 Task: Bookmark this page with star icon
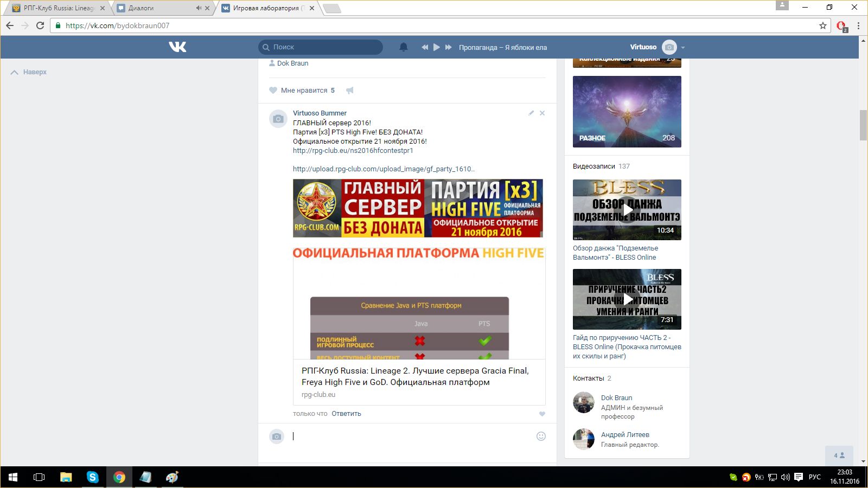823,25
